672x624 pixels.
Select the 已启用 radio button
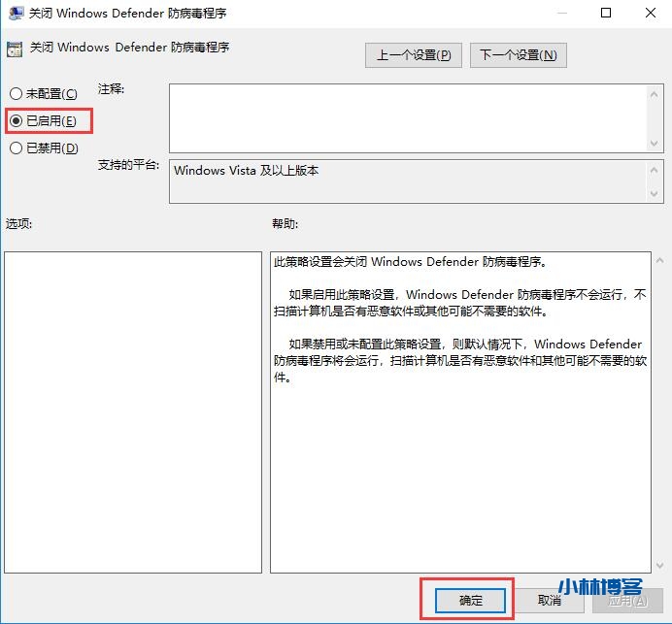point(16,120)
